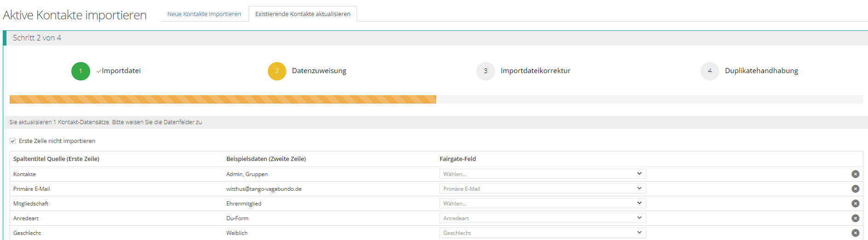The width and height of the screenshot is (868, 240).
Task: Click the step 3 circle icon
Action: click(485, 71)
